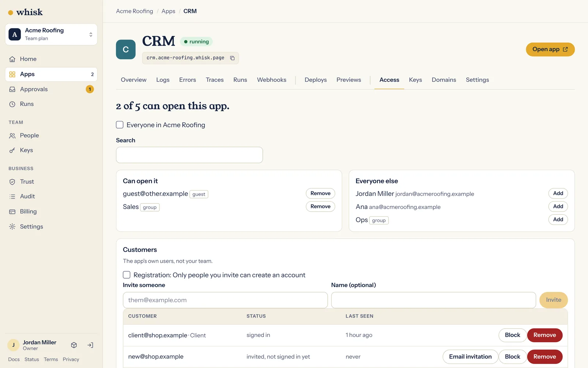
Task: Remove guest@other.example from access
Action: (x=320, y=194)
